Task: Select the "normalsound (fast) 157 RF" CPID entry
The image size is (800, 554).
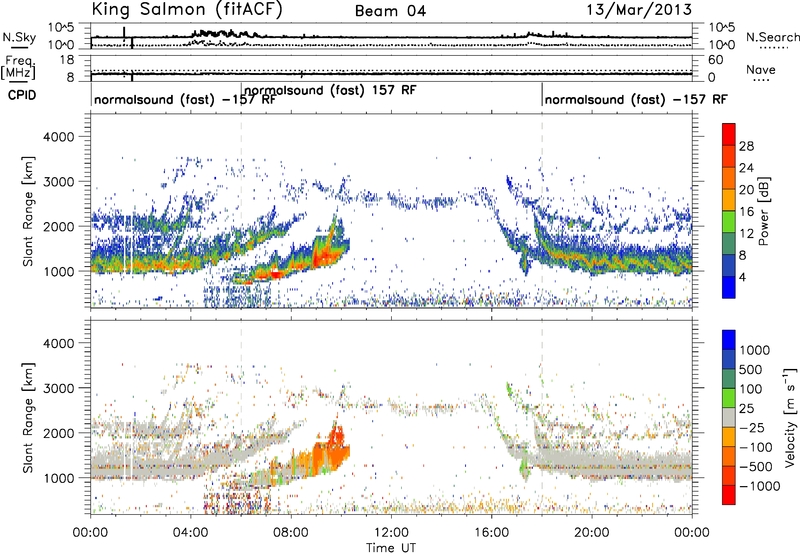Action: pos(331,90)
